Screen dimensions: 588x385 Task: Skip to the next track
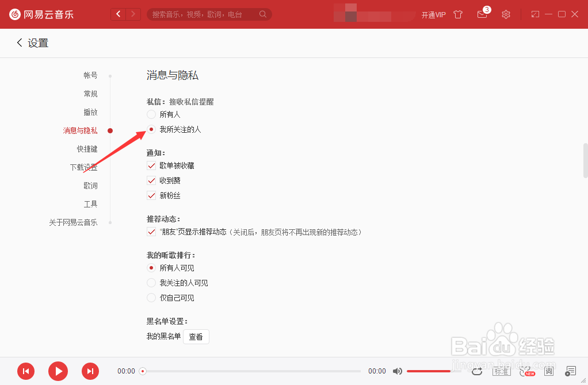pos(90,371)
